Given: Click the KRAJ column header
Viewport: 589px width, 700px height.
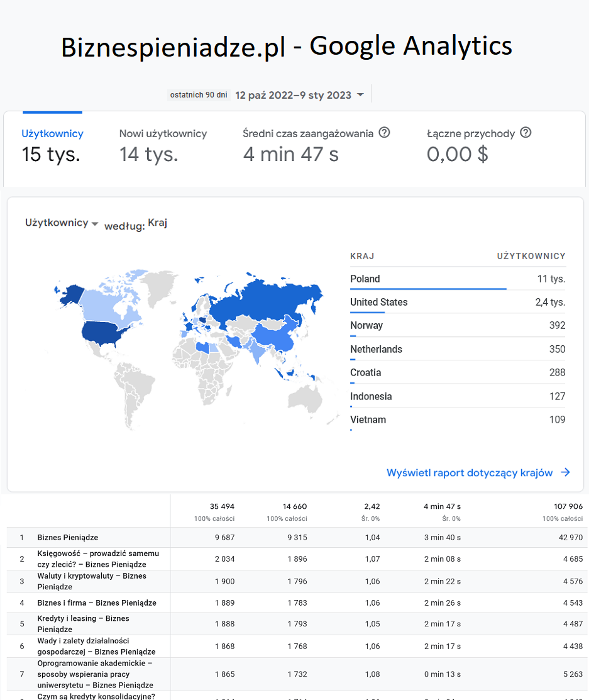Looking at the screenshot, I should (x=362, y=256).
